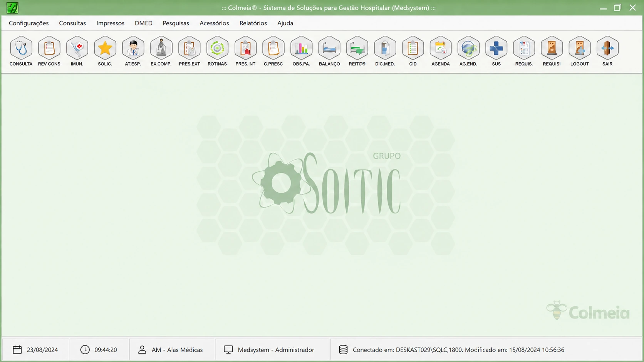Screen dimensions: 644x362
Task: Close the Colmeia window
Action: click(x=632, y=8)
